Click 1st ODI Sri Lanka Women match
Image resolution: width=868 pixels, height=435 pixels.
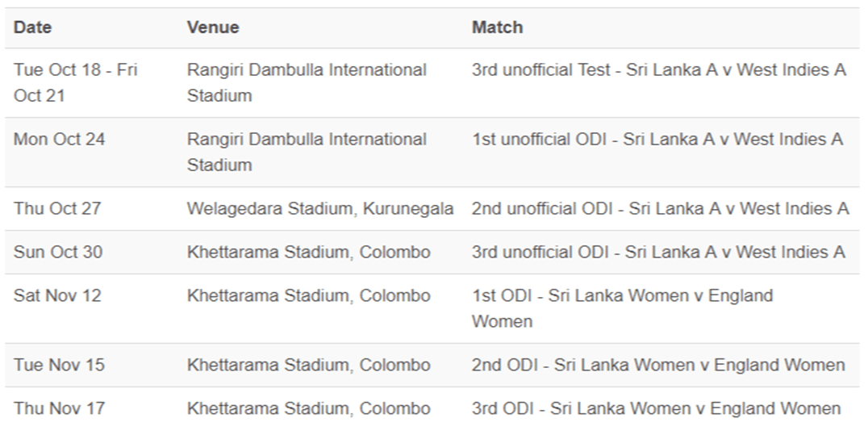point(622,308)
